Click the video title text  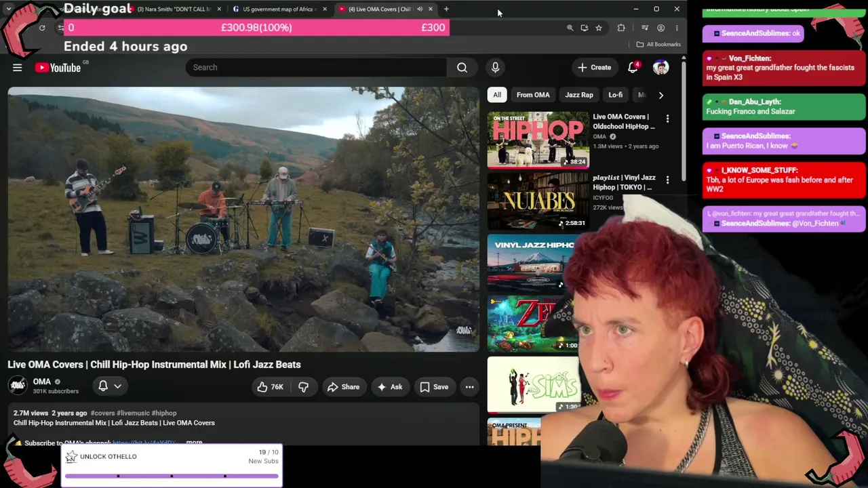pos(154,365)
